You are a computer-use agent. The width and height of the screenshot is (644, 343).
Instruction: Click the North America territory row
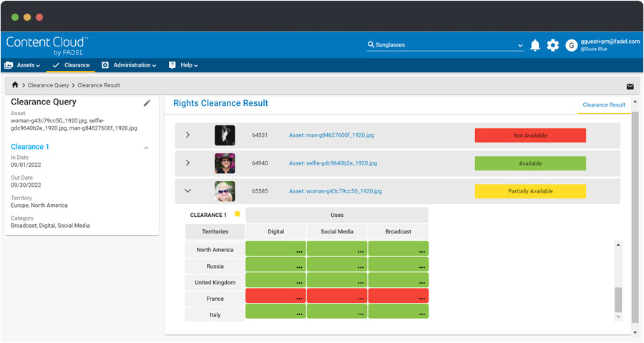215,250
